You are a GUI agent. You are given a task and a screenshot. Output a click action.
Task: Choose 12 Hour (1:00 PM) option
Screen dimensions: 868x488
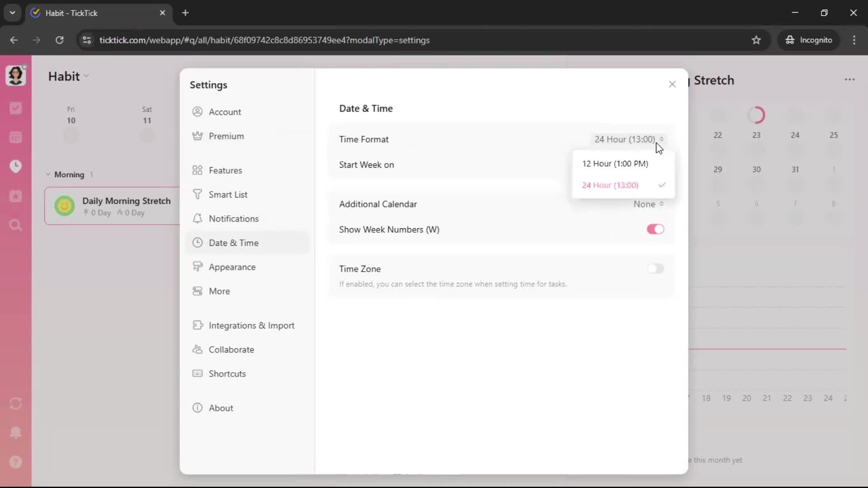pyautogui.click(x=615, y=164)
